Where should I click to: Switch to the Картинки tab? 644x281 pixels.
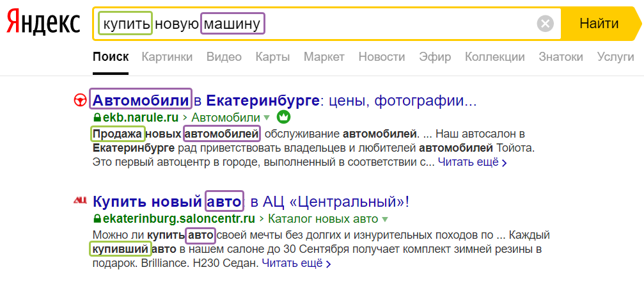167,57
